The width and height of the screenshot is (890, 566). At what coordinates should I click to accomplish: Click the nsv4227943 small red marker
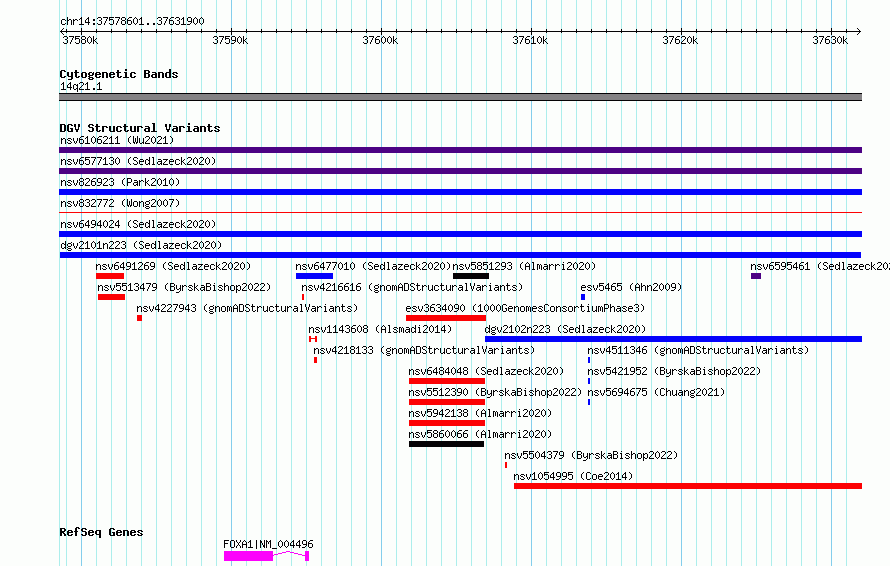point(140,318)
